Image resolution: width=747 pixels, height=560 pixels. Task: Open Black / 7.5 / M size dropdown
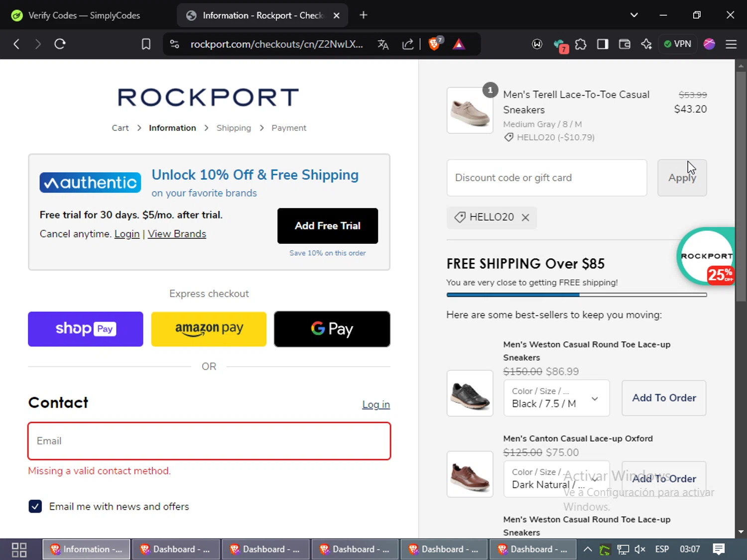(557, 398)
